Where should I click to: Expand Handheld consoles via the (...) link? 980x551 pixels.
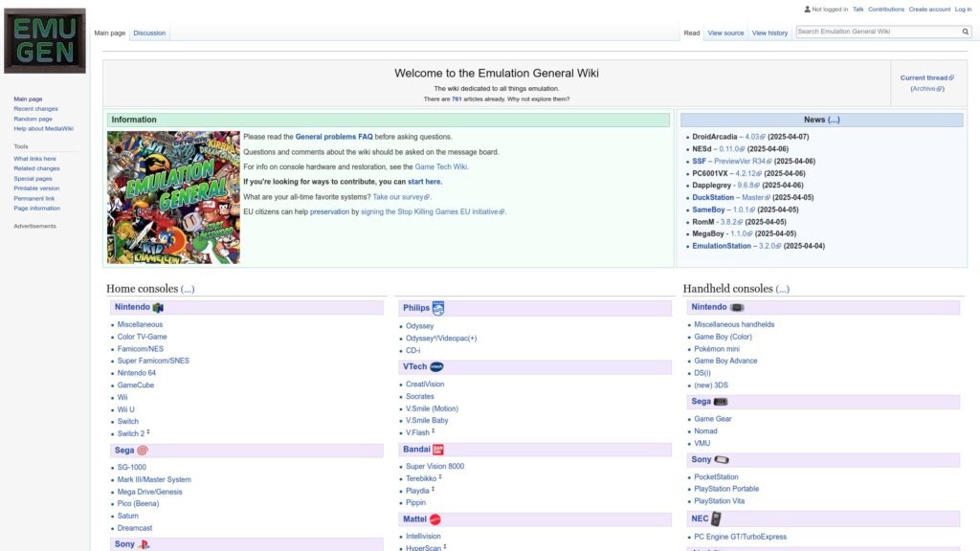point(782,289)
